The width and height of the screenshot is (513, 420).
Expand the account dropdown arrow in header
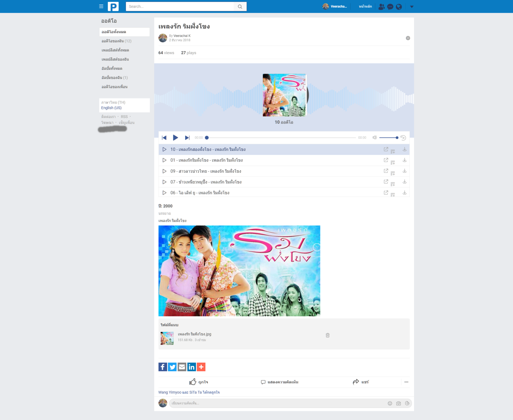tap(412, 7)
